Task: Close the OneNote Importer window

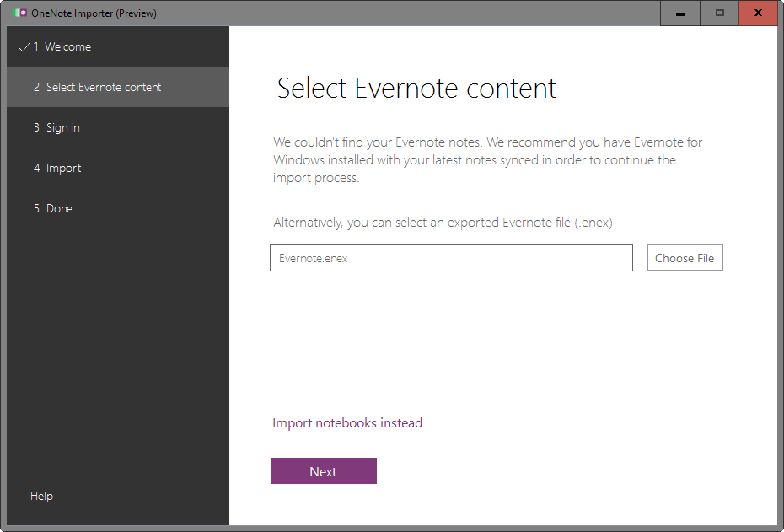Action: click(x=759, y=13)
